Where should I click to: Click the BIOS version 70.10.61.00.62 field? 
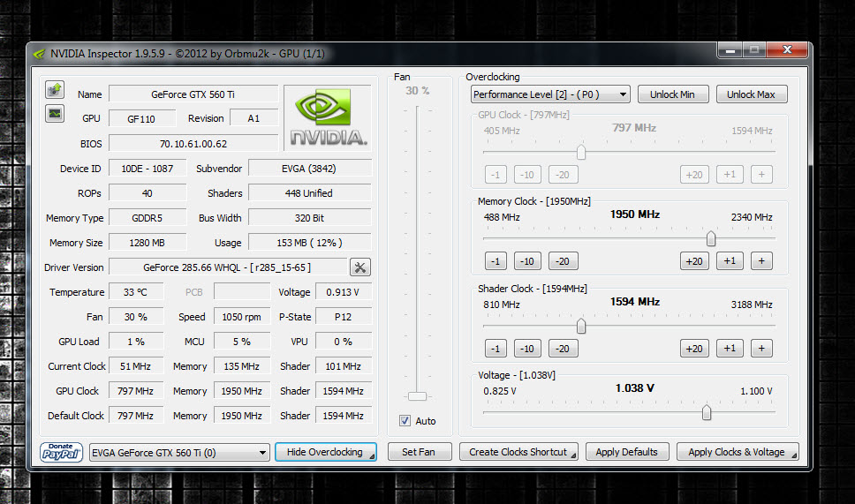[193, 143]
